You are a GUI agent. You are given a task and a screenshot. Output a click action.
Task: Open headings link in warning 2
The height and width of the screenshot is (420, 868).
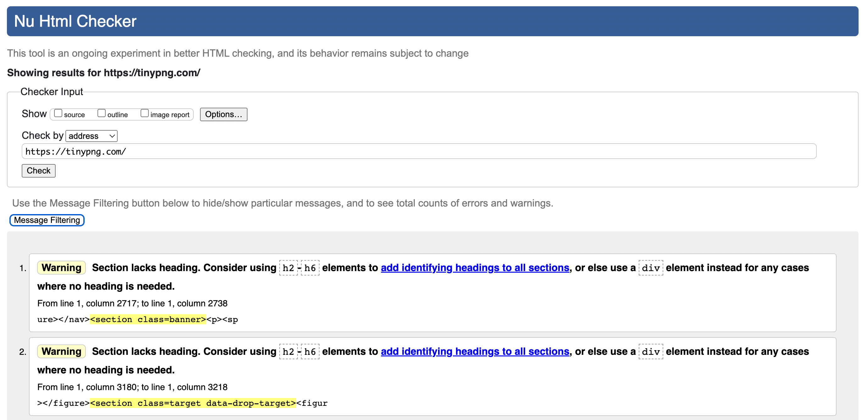coord(475,351)
